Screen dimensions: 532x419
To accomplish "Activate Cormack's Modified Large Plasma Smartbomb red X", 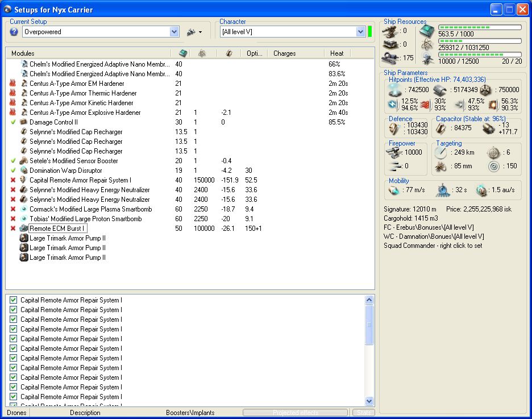I will pos(13,209).
